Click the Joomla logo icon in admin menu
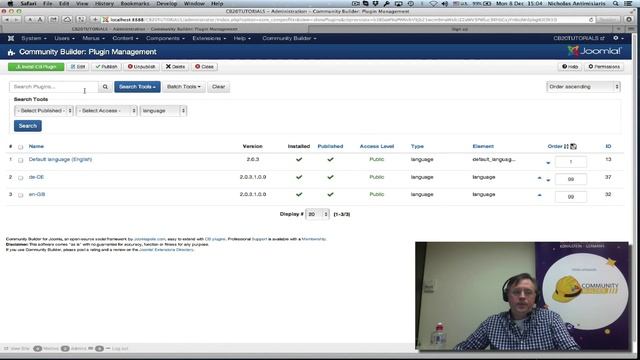 11,38
